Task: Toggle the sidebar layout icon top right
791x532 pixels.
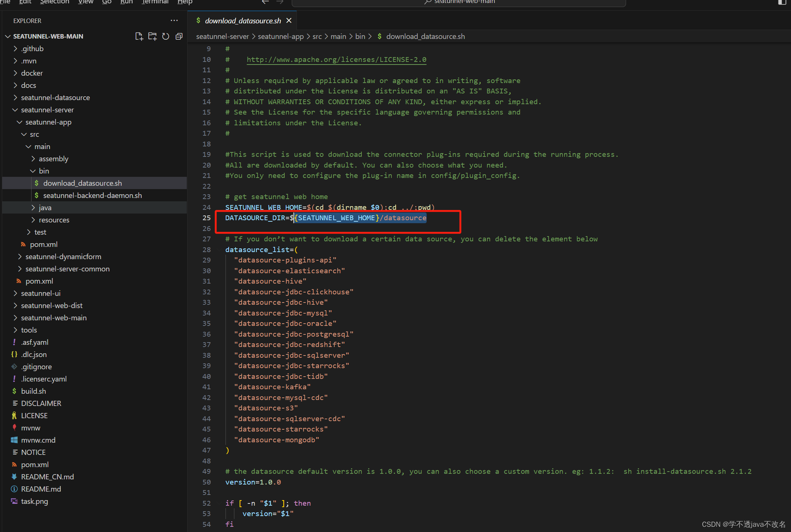Action: click(x=782, y=2)
